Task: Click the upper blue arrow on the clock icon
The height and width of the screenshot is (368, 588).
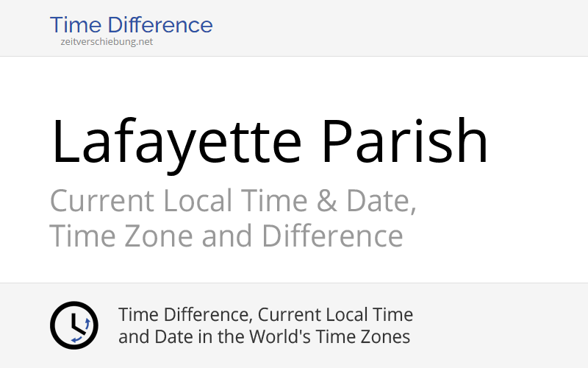Action: 87,324
